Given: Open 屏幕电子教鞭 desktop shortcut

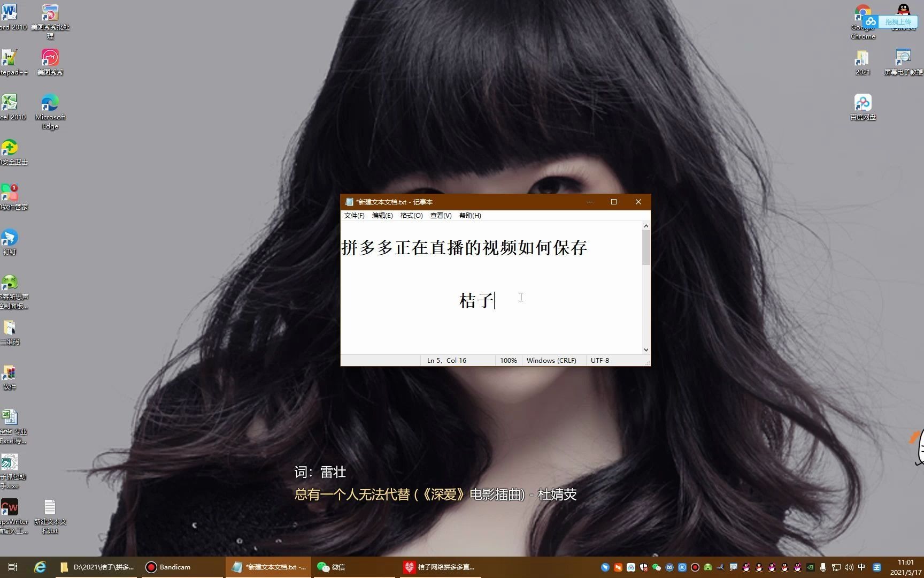Looking at the screenshot, I should pyautogui.click(x=903, y=62).
